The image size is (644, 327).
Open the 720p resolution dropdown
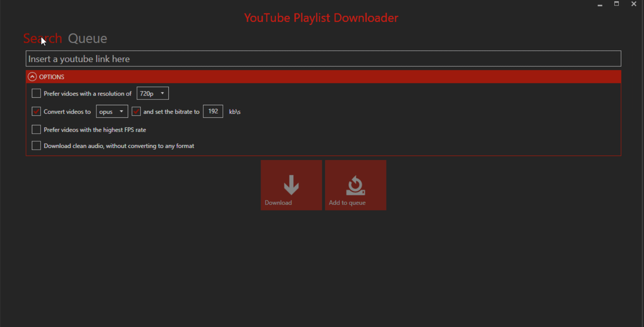point(153,93)
